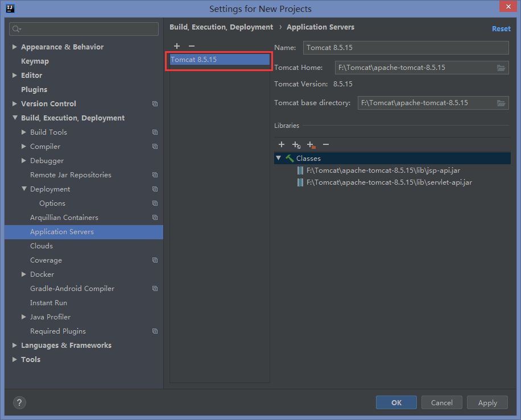Expand Version Control section

pos(14,104)
